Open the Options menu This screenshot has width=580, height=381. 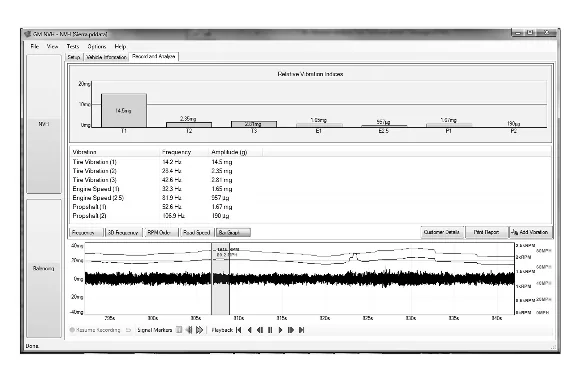point(97,46)
